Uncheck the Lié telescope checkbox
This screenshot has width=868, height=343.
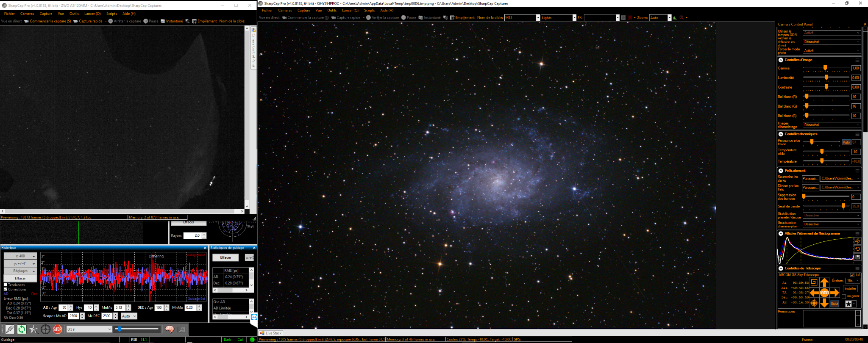pyautogui.click(x=852, y=275)
